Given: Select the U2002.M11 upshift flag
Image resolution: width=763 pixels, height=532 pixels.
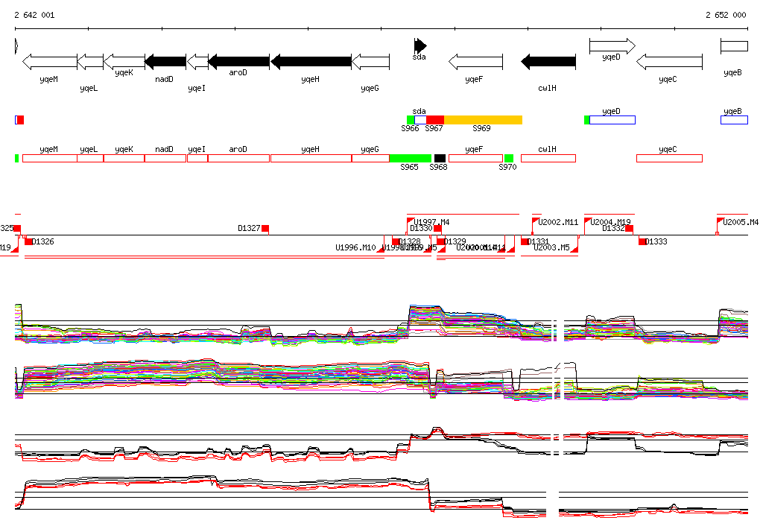Looking at the screenshot, I should click(535, 221).
